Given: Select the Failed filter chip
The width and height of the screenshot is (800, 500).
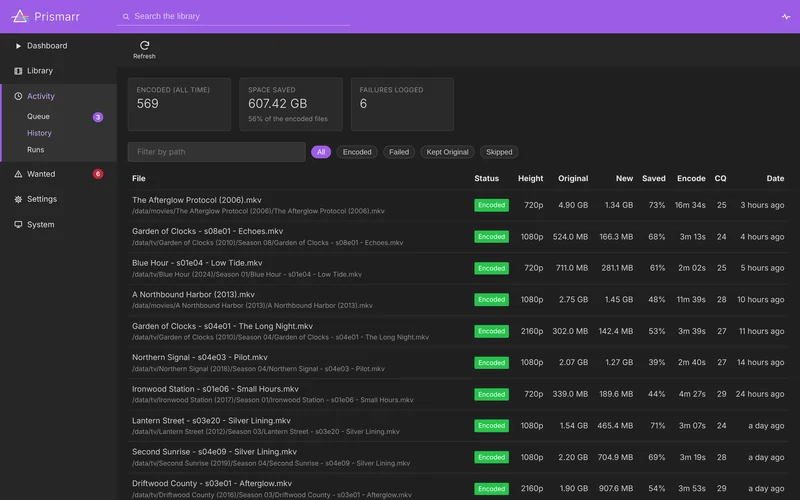Looking at the screenshot, I should tap(399, 152).
